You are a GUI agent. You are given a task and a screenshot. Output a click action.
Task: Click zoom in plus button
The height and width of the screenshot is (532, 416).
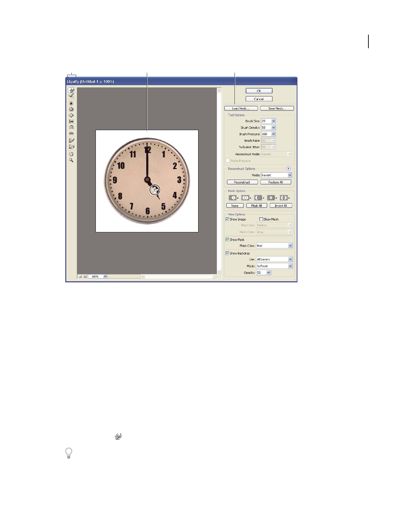pyautogui.click(x=85, y=277)
